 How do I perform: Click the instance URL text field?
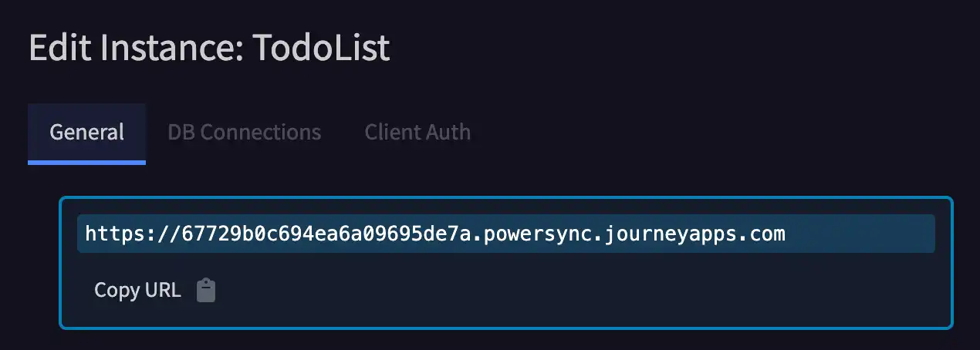(505, 234)
